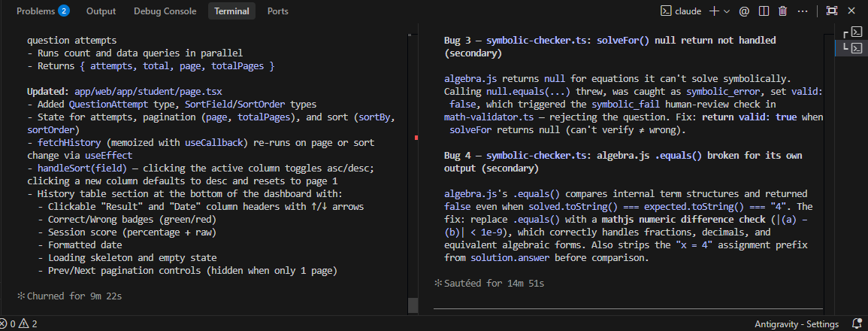Click the fetchHistory identifier
Screen dimensions: 868x331
point(68,142)
